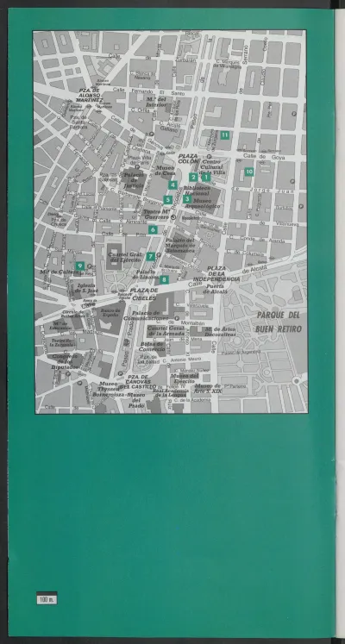Click the Real Academia de la Lengua label
Viewport: 345px width, 644px height.
[x=170, y=392]
